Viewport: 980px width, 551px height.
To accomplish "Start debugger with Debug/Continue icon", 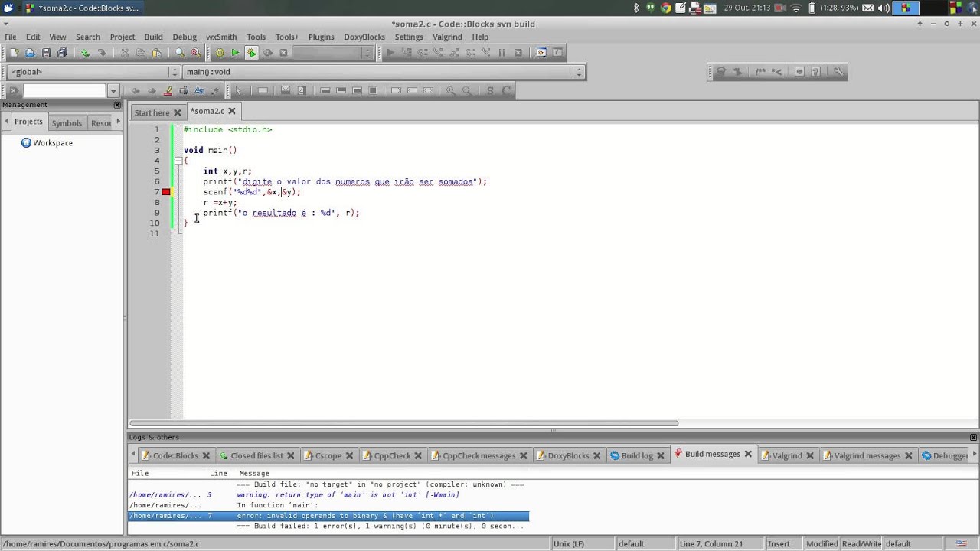I will 390,53.
